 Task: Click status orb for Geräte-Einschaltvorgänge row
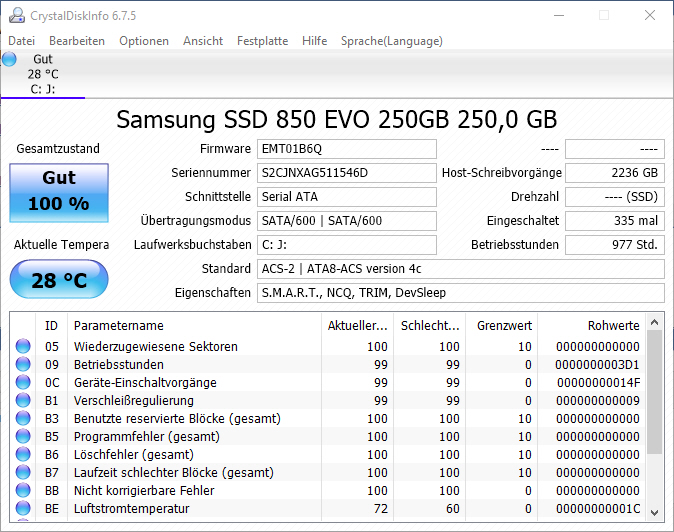[23, 382]
